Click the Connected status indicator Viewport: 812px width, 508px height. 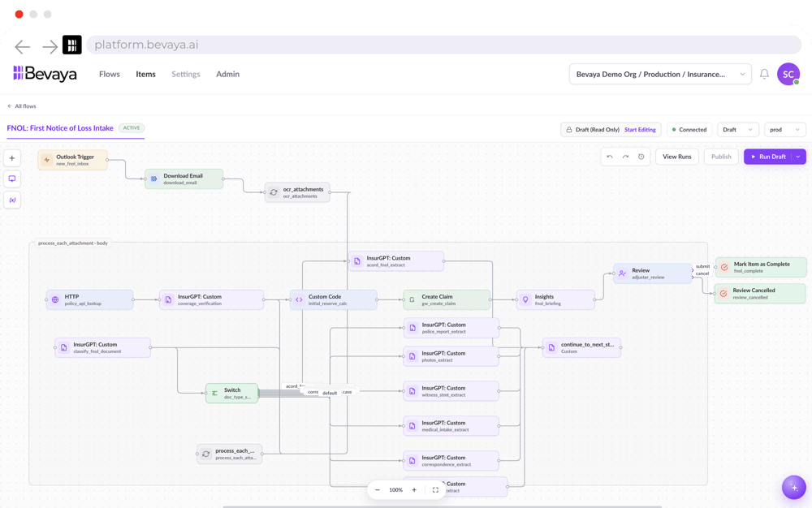pyautogui.click(x=689, y=130)
